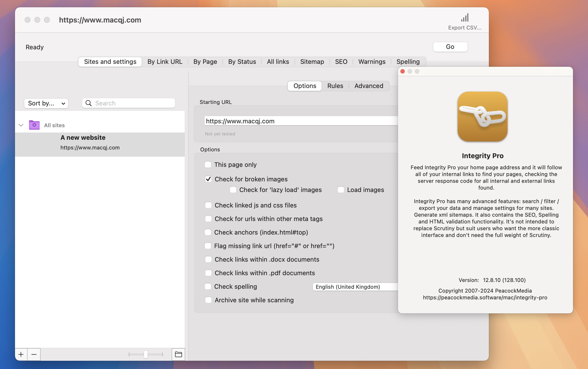Open the SEO tab

pyautogui.click(x=341, y=62)
